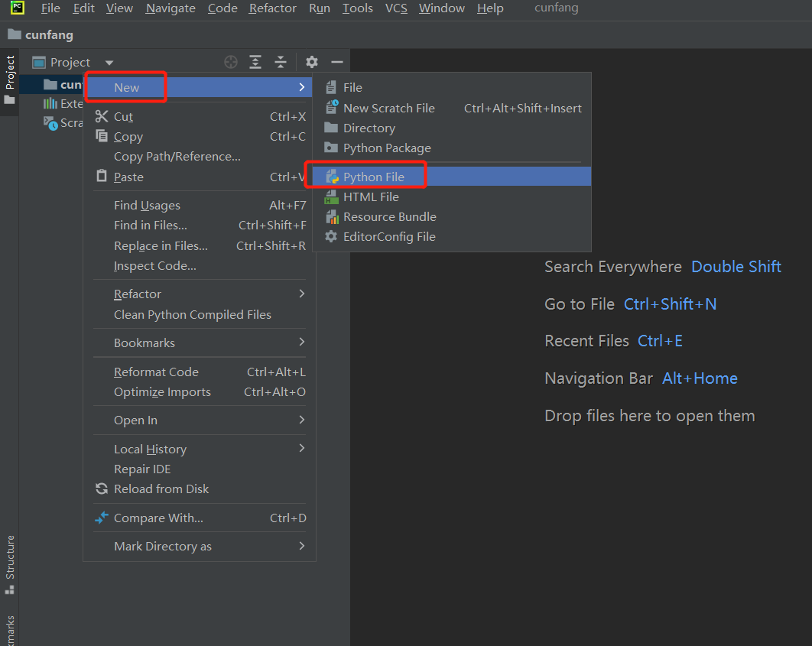The height and width of the screenshot is (646, 812).
Task: Click the File icon in New submenu
Action: coord(331,87)
